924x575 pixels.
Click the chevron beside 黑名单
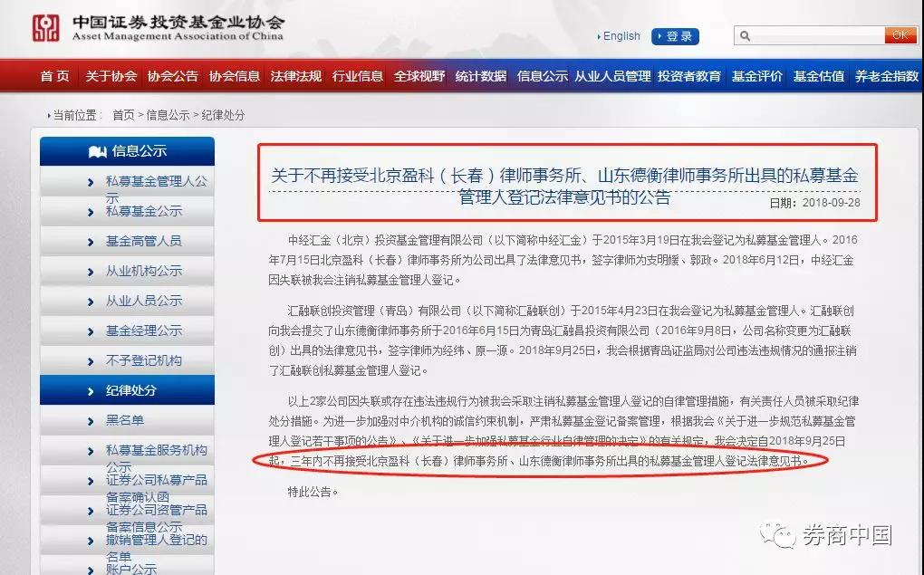(x=91, y=421)
